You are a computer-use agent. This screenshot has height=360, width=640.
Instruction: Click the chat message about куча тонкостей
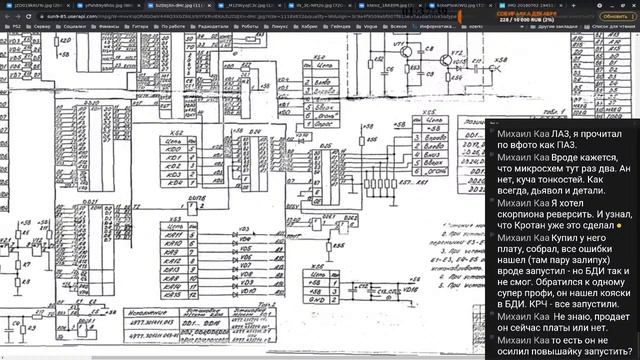tap(563, 174)
